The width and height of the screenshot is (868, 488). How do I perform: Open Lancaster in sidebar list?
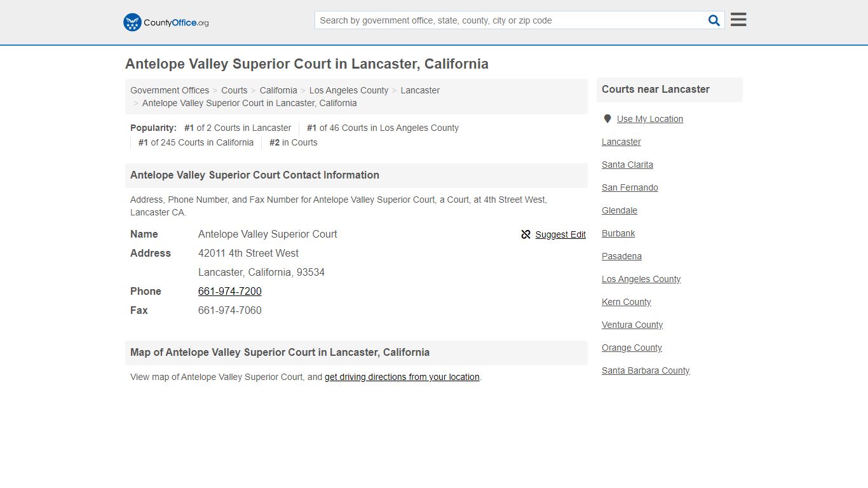(x=621, y=142)
